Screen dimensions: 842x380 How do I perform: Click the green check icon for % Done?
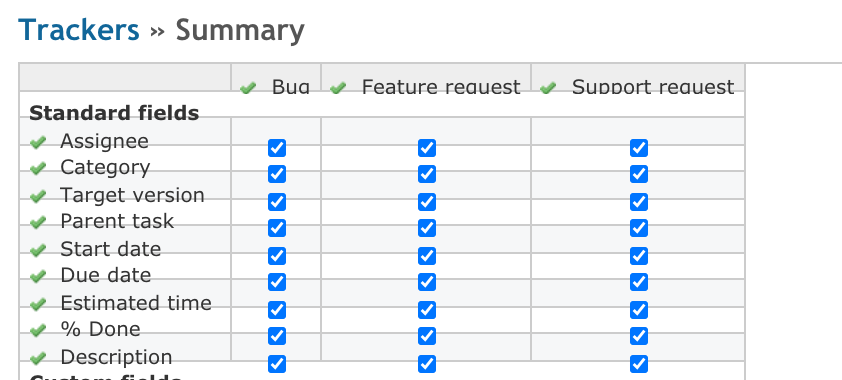[x=38, y=330]
